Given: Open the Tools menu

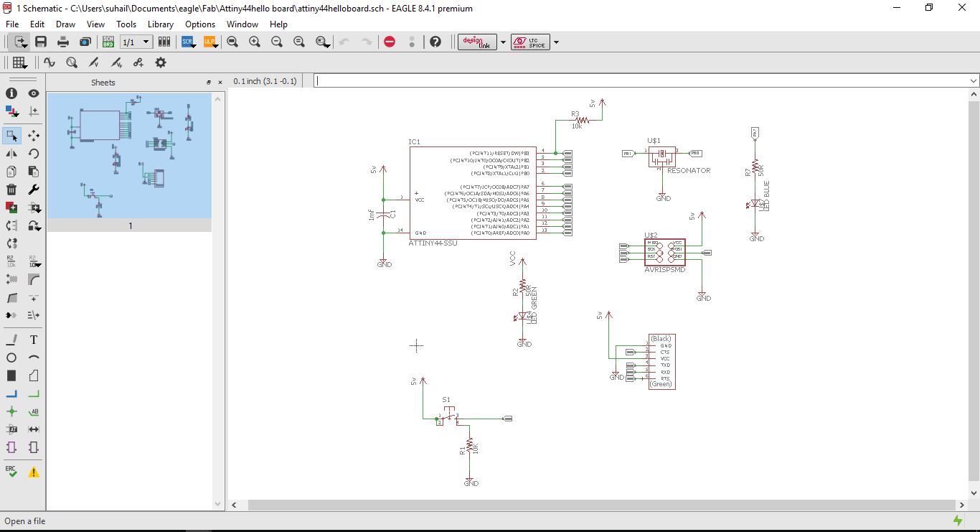Looking at the screenshot, I should tap(126, 24).
